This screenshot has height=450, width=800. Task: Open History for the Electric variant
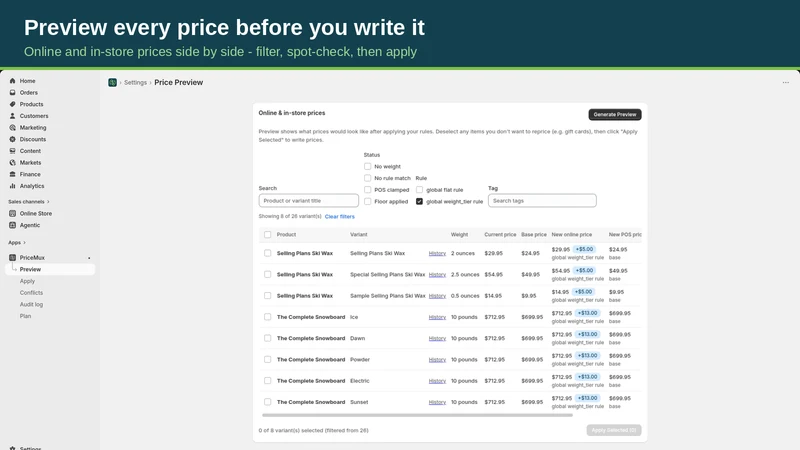437,381
